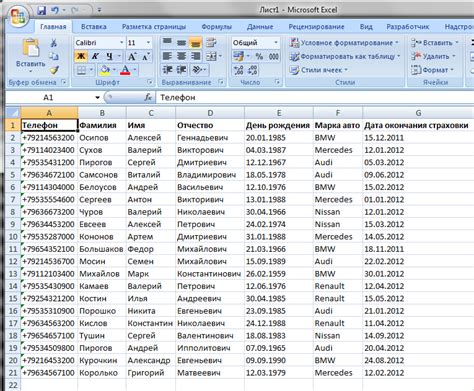Open the Общий number format dropdown
Image resolution: width=474 pixels, height=391 pixels.
tap(276, 43)
